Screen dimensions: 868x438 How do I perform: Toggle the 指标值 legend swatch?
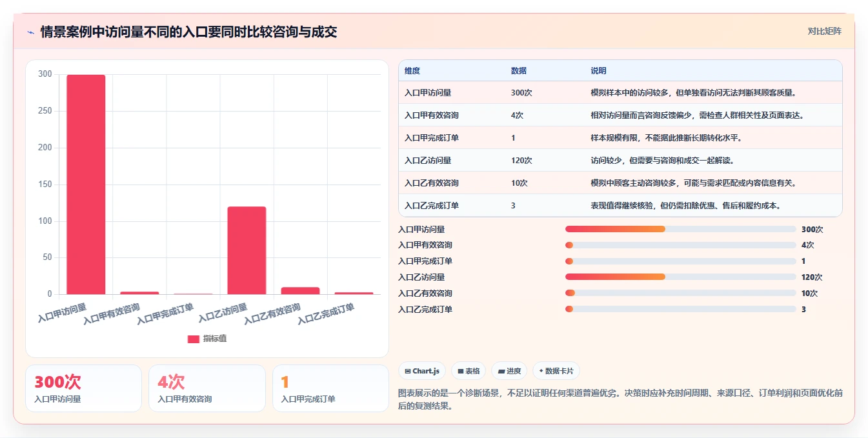pyautogui.click(x=194, y=339)
